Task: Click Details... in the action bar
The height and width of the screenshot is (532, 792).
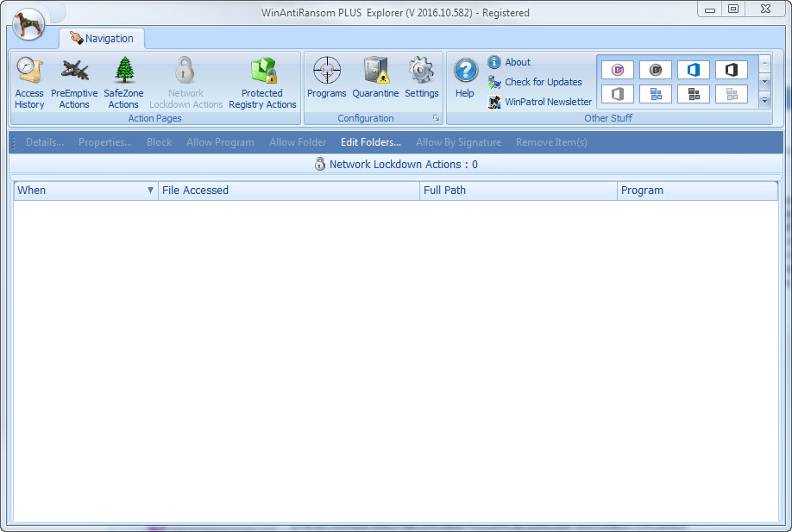Action: click(45, 142)
